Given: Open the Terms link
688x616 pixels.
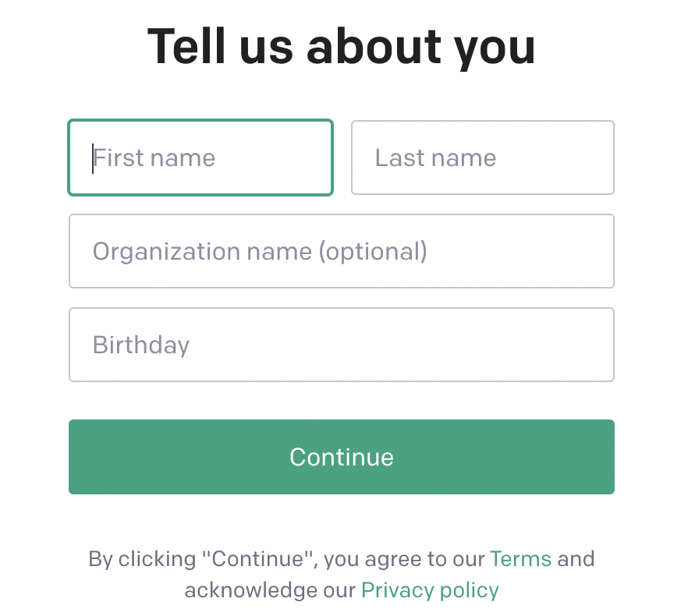Looking at the screenshot, I should [x=520, y=558].
